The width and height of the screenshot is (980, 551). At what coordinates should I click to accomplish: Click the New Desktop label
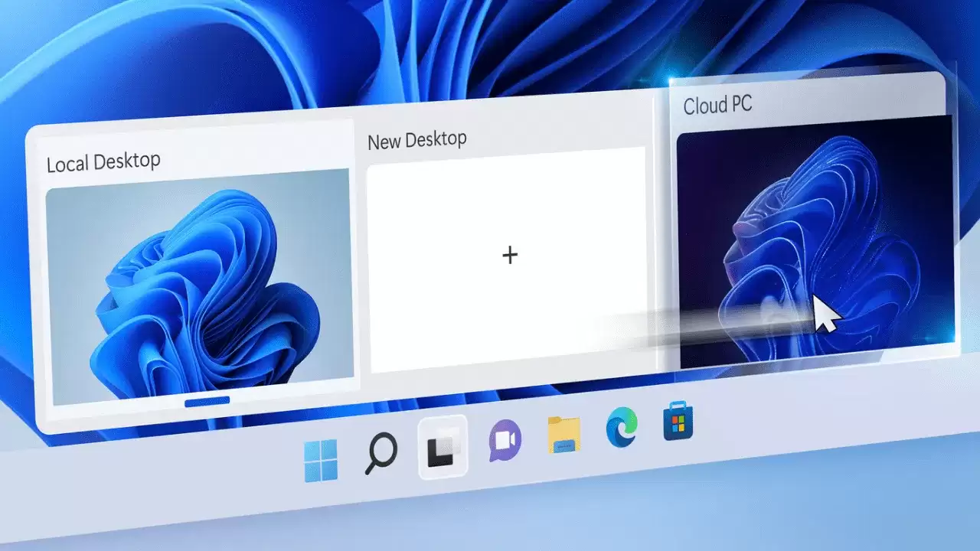click(x=418, y=139)
